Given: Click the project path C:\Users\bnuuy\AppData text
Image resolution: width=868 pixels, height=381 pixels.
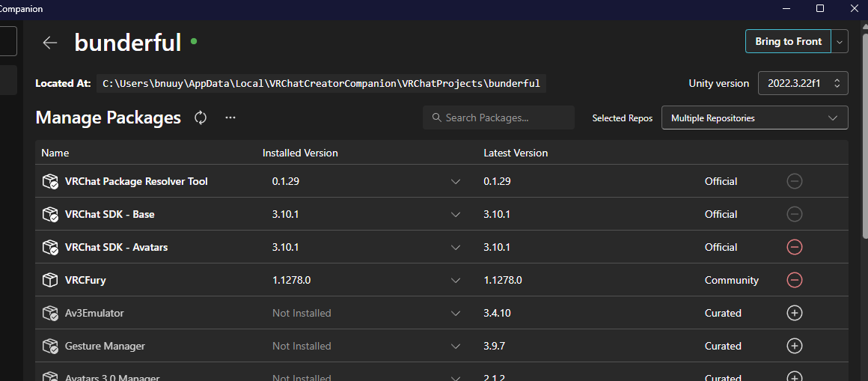Looking at the screenshot, I should click(322, 84).
